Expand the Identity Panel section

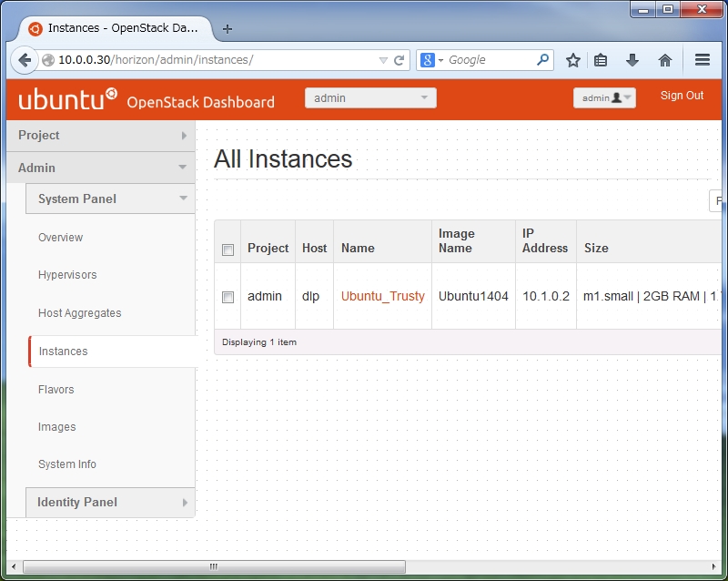coord(110,503)
